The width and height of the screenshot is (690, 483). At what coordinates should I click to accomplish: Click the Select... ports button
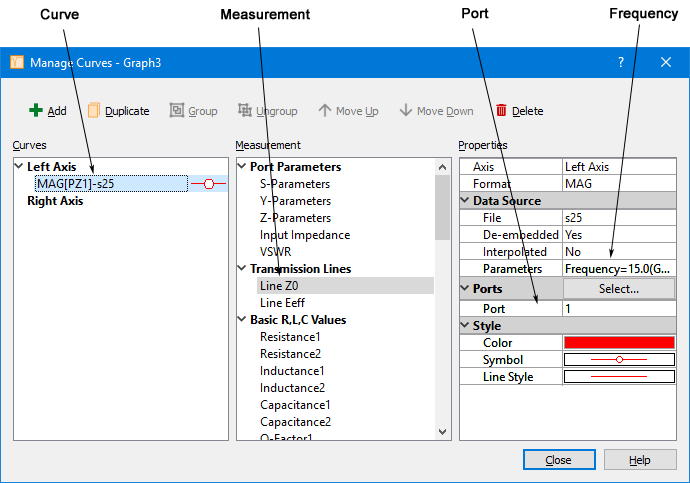619,289
